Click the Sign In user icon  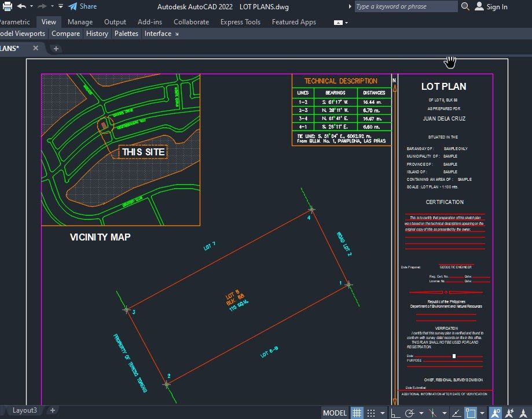click(479, 6)
